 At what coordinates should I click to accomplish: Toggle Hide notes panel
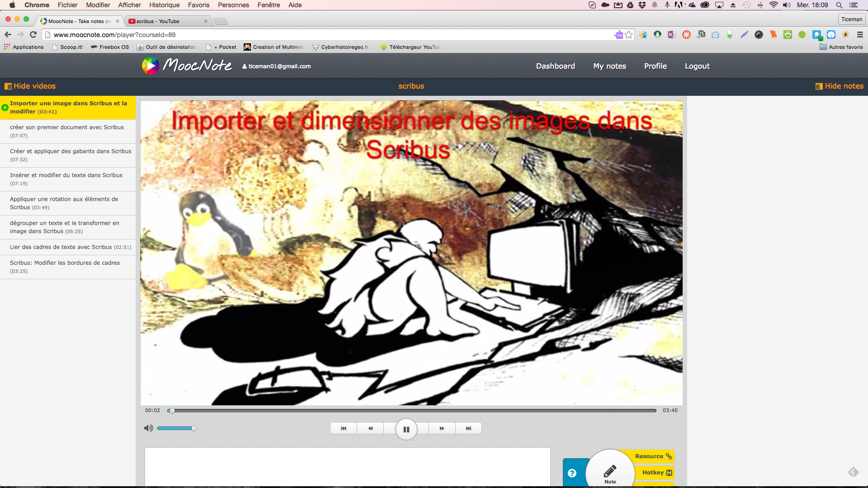coord(840,86)
